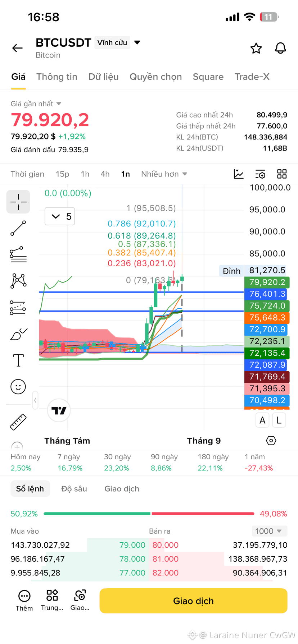
Task: Select the 90 ngày 8,86% range
Action: 164,463
